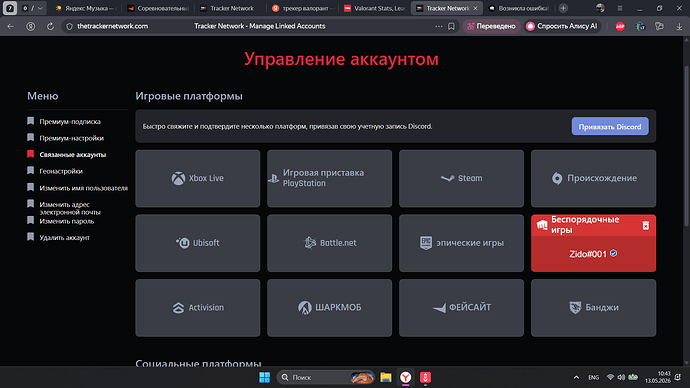Click the ШАРКМОБ logo icon
The height and width of the screenshot is (388, 690).
coord(305,307)
